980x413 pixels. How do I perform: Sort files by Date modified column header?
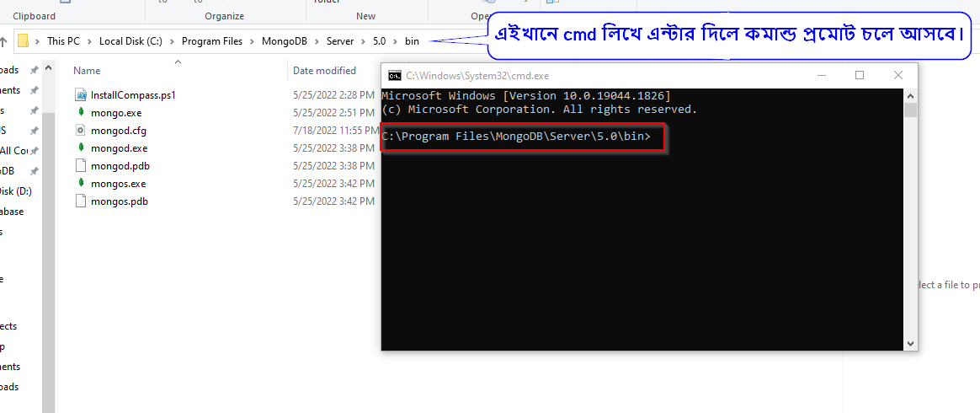[x=324, y=71]
